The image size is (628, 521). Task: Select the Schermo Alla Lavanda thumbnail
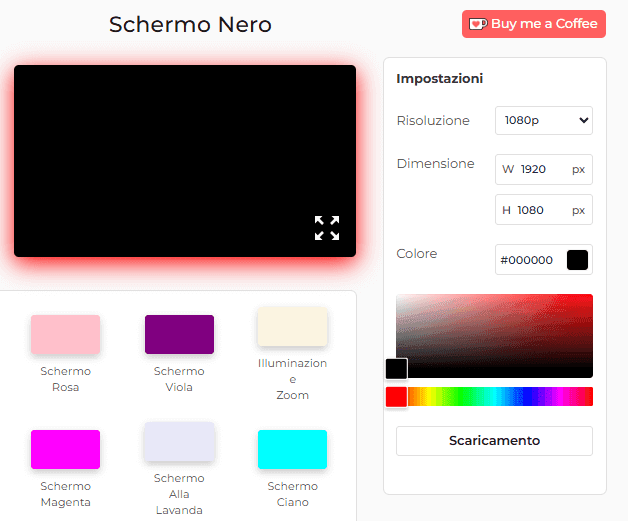179,441
